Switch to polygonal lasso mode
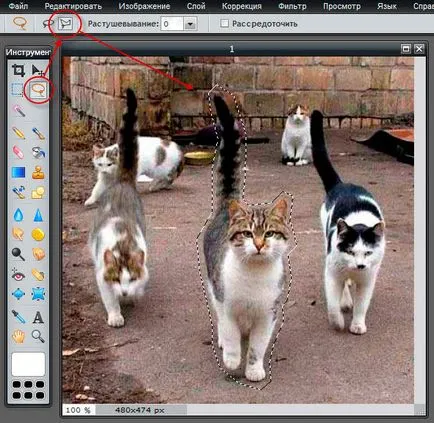 pyautogui.click(x=65, y=24)
